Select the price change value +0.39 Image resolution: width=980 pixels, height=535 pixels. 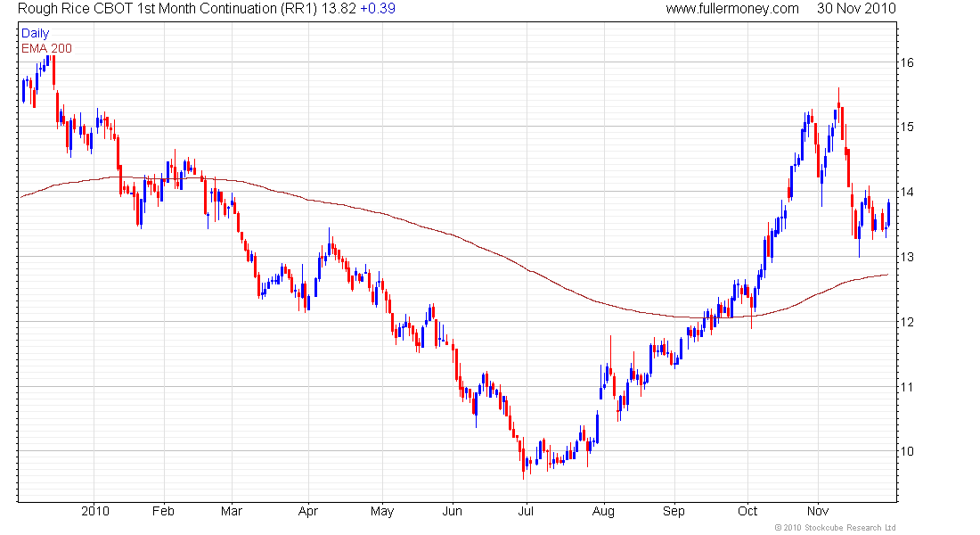click(378, 9)
